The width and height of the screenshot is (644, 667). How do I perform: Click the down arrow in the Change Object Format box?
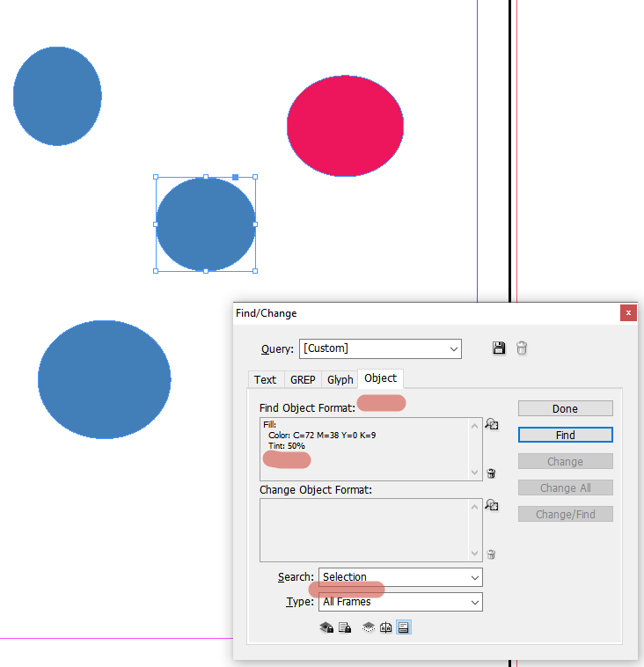click(475, 553)
